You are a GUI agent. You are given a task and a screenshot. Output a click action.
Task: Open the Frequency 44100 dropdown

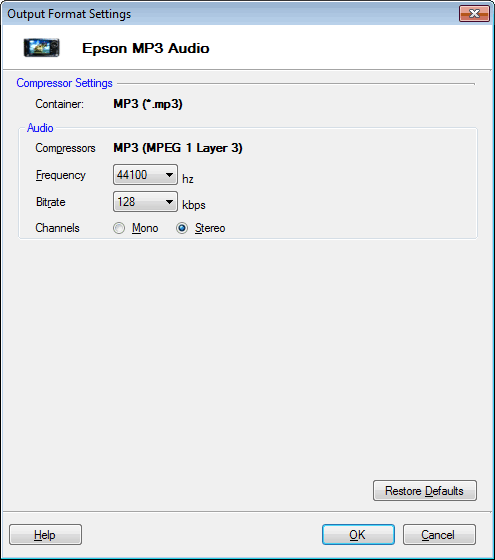pyautogui.click(x=145, y=175)
